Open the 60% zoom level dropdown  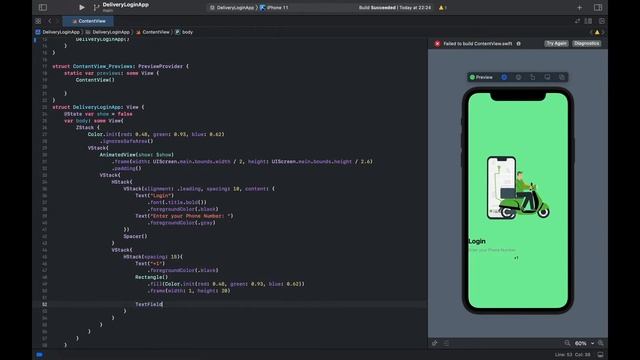click(x=584, y=343)
